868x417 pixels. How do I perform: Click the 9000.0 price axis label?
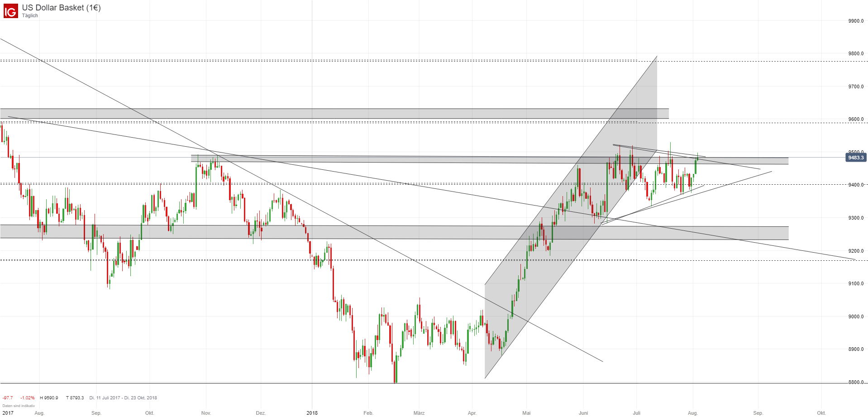tap(856, 316)
